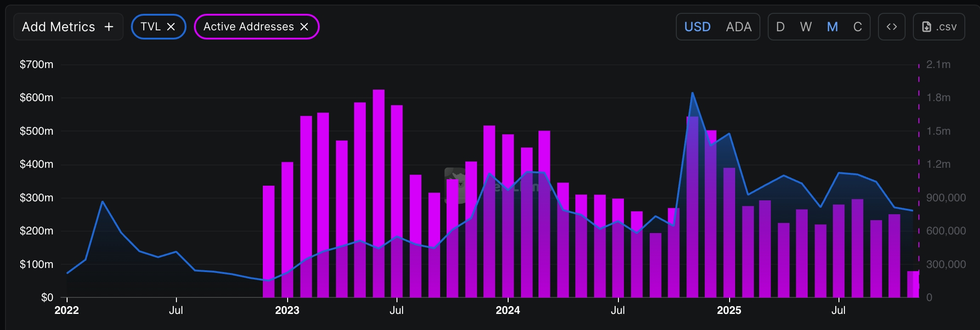
Task: Click the TVL metric pill label
Action: point(151,27)
